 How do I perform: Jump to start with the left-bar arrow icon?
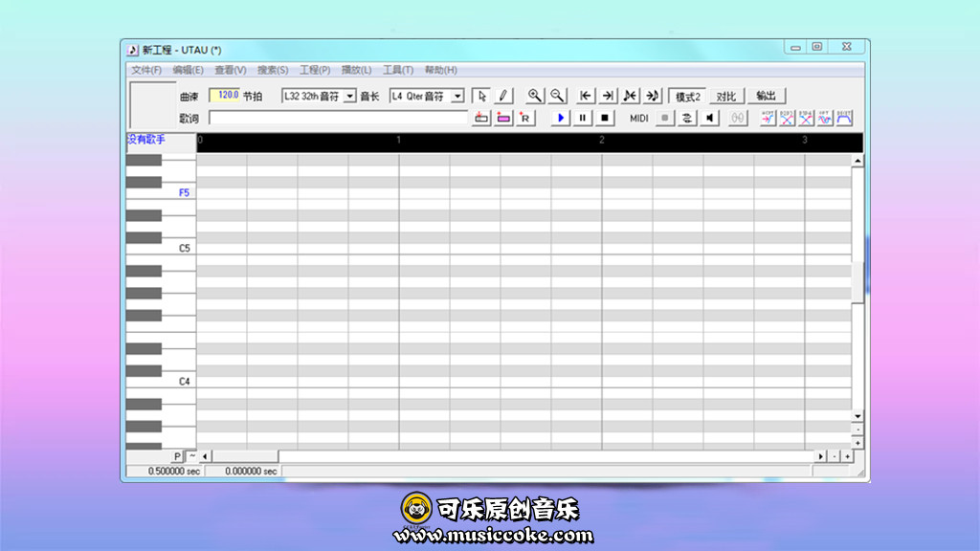[x=586, y=96]
